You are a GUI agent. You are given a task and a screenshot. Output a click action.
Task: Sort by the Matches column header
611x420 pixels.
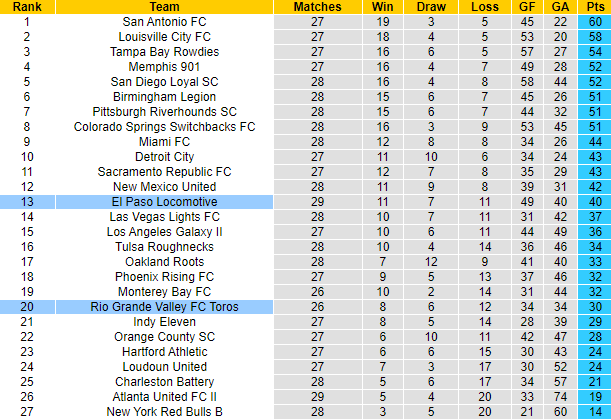point(318,6)
